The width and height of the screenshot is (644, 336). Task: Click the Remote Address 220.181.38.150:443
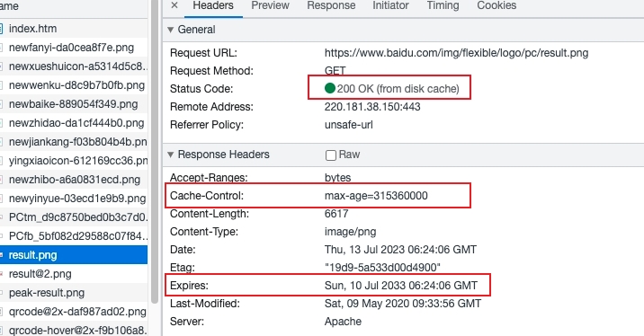click(x=372, y=107)
